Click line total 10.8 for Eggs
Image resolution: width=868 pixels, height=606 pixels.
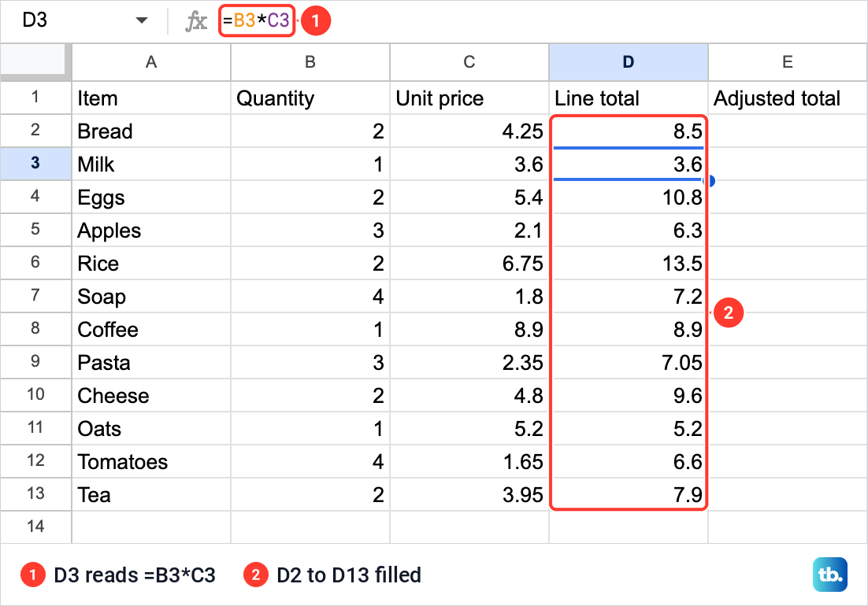click(x=629, y=197)
